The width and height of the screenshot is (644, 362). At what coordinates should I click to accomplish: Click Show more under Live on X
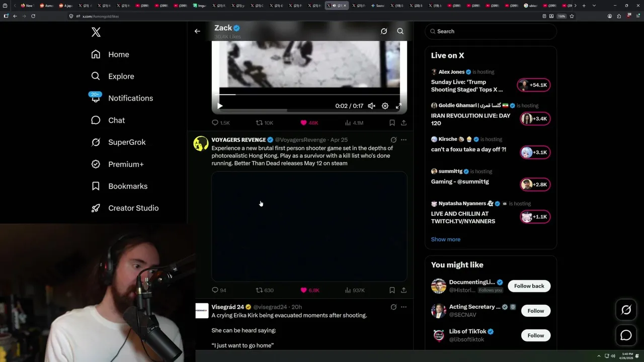click(446, 239)
